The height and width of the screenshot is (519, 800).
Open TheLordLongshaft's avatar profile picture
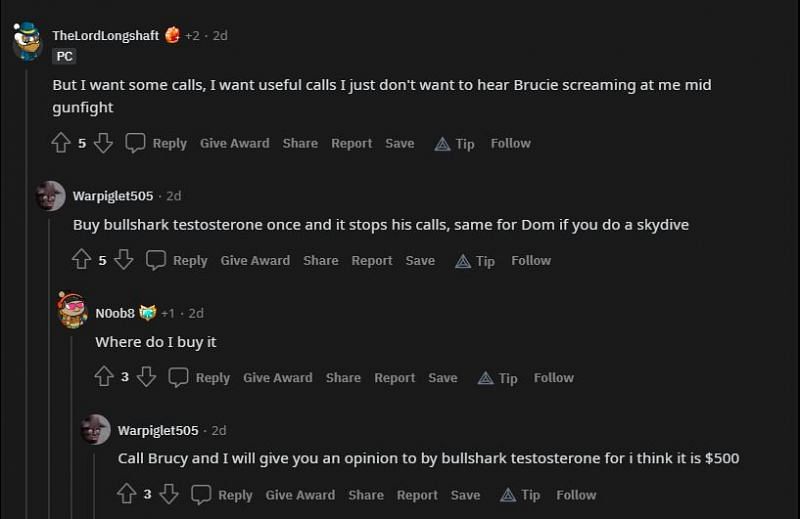27,41
